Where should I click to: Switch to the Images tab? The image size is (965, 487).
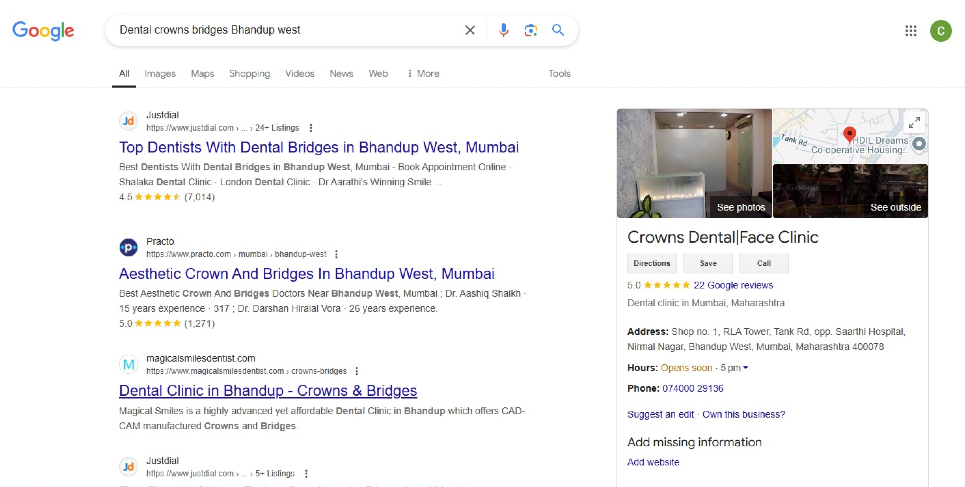(160, 73)
